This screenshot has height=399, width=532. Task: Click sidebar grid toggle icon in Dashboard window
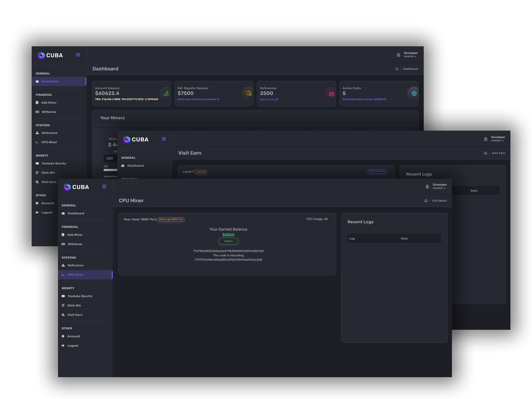[x=78, y=55]
